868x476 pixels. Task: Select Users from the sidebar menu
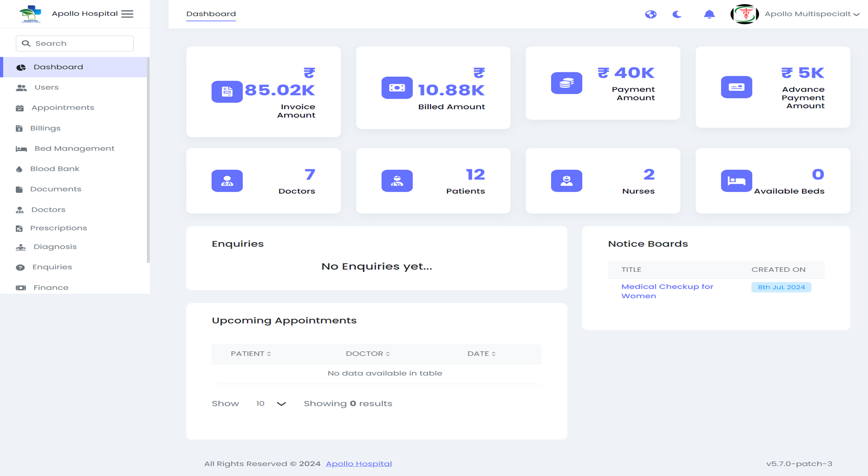(x=47, y=87)
